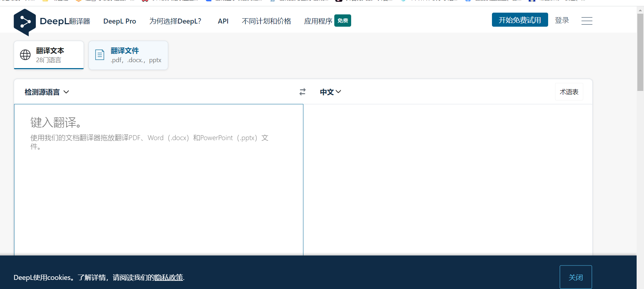This screenshot has height=289, width=644.
Task: Open the DeepL Pro menu item
Action: (x=119, y=21)
